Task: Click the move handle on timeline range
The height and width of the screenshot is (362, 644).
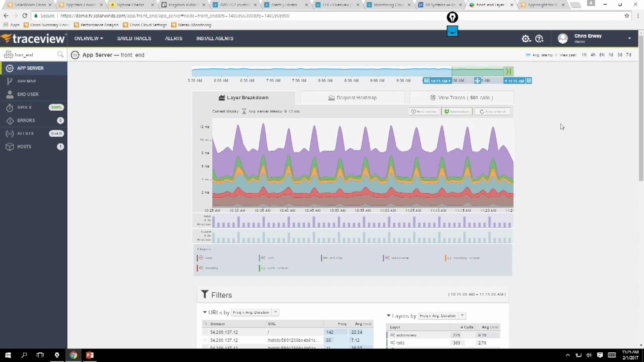Action: (x=477, y=81)
